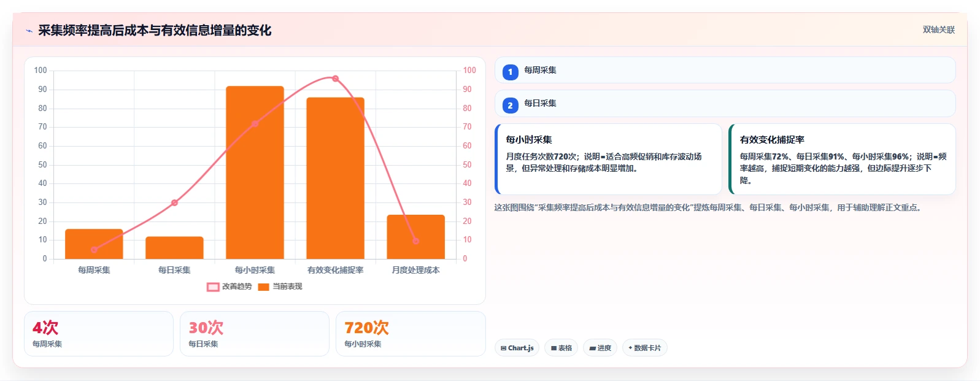Click the trend line peak point at 有效变化捕捉率
980x381 pixels.
coord(335,79)
